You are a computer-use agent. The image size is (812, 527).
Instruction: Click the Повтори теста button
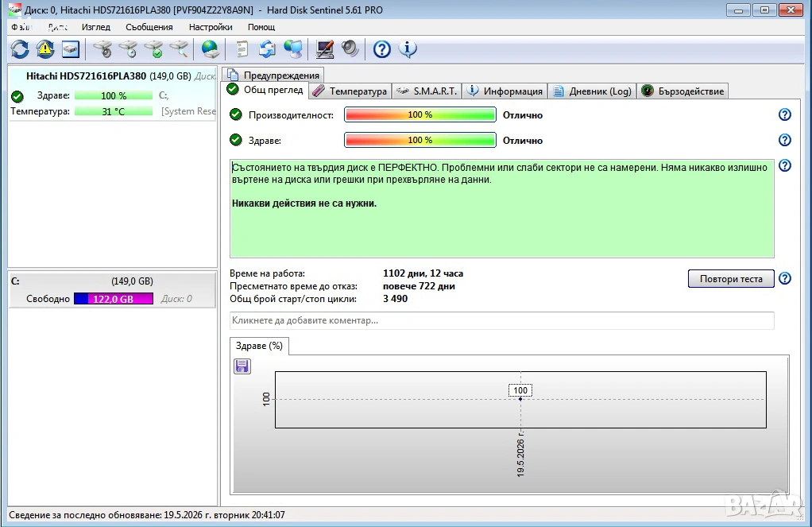[x=731, y=279]
